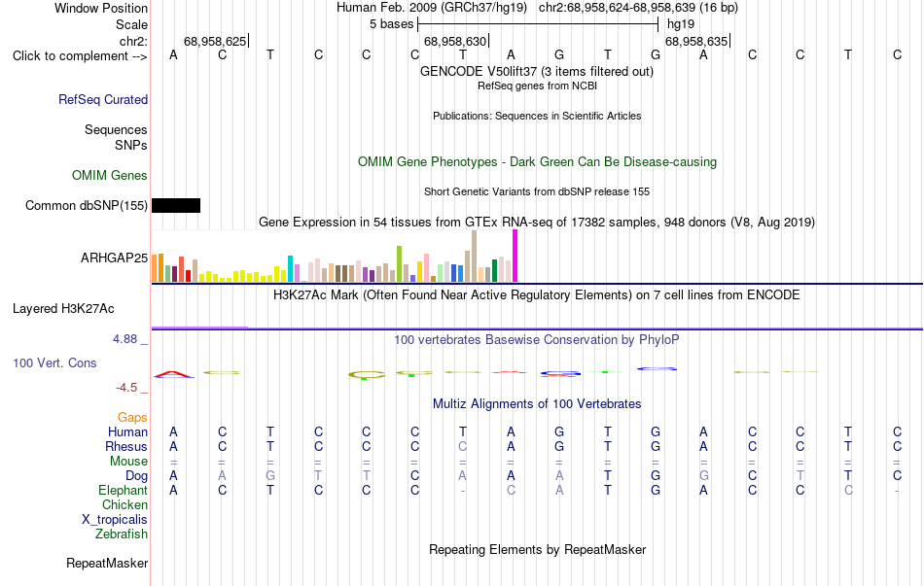924x586 pixels.
Task: Click the tallest tan bar in GTEx chart
Action: pyautogui.click(x=474, y=257)
